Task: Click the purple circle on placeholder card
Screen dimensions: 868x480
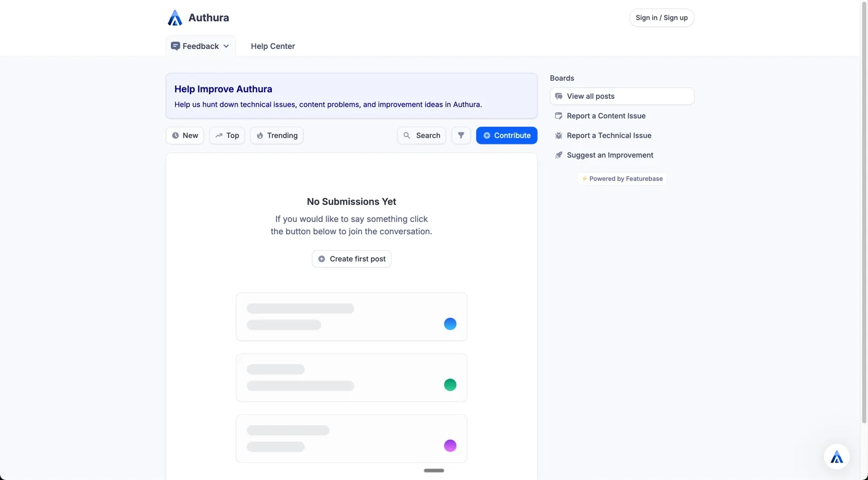Action: coord(450,446)
